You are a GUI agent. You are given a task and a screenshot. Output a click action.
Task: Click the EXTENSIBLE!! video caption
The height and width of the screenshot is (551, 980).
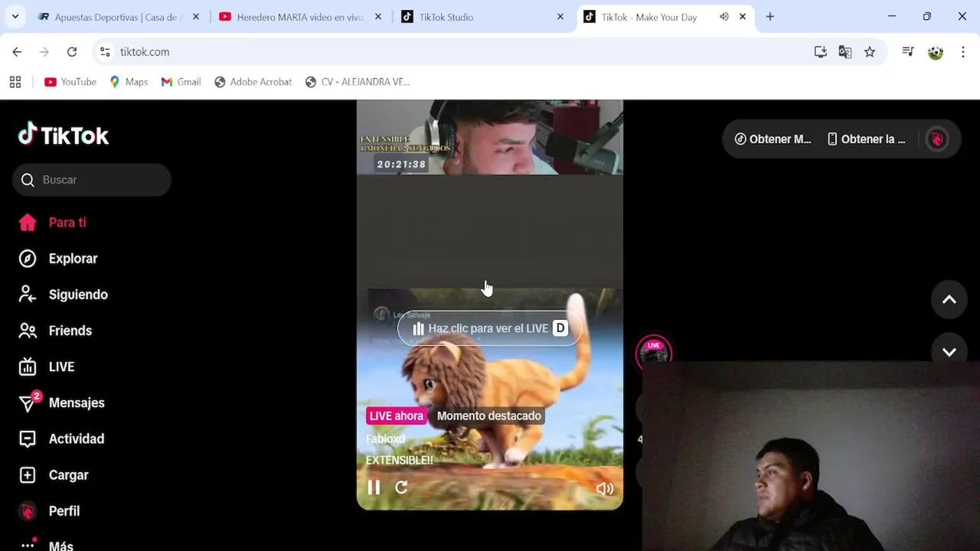click(399, 460)
